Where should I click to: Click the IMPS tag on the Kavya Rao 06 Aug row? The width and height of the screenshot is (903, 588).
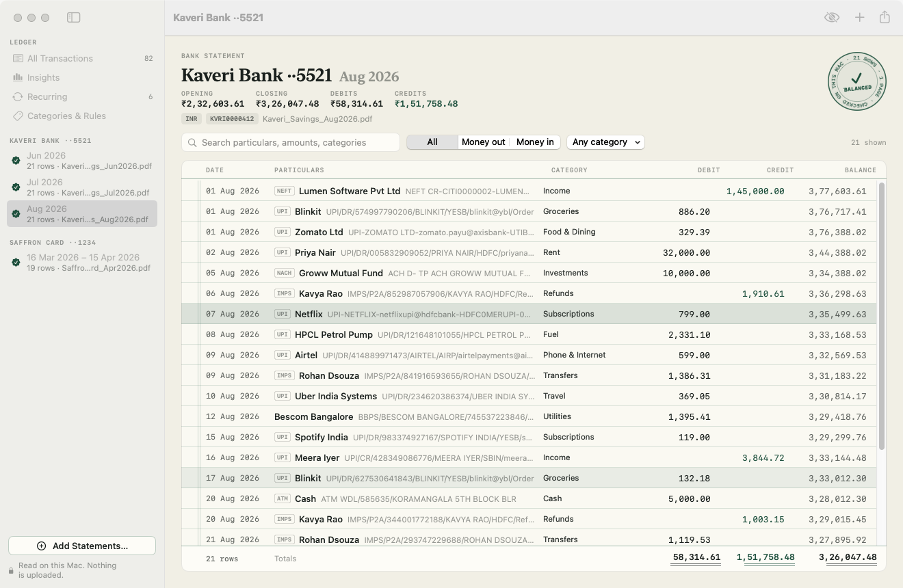(285, 294)
